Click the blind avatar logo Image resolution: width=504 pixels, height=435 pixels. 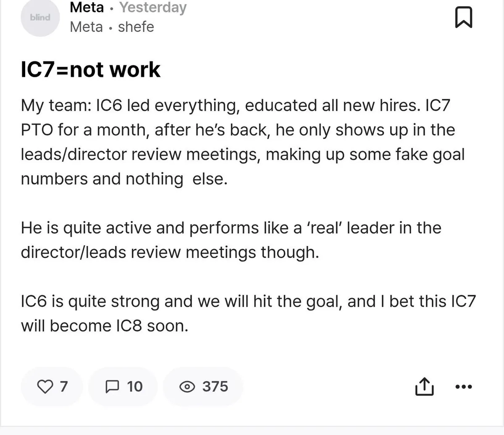(40, 18)
